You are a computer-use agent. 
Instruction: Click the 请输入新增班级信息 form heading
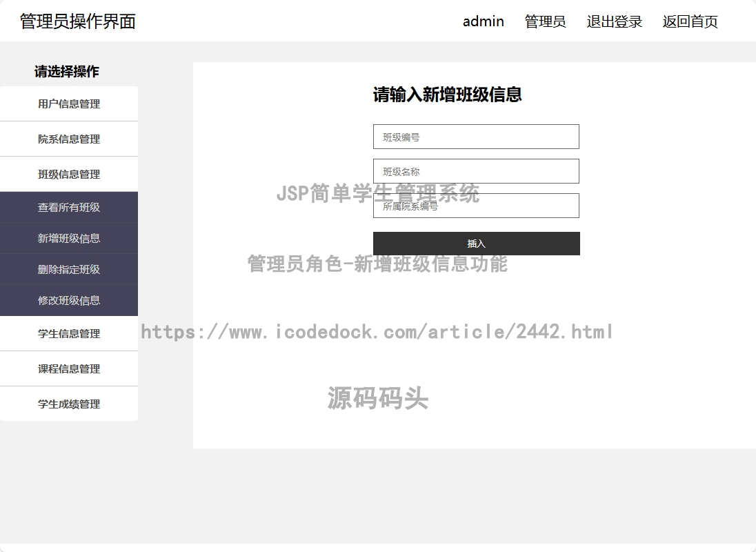click(x=447, y=94)
